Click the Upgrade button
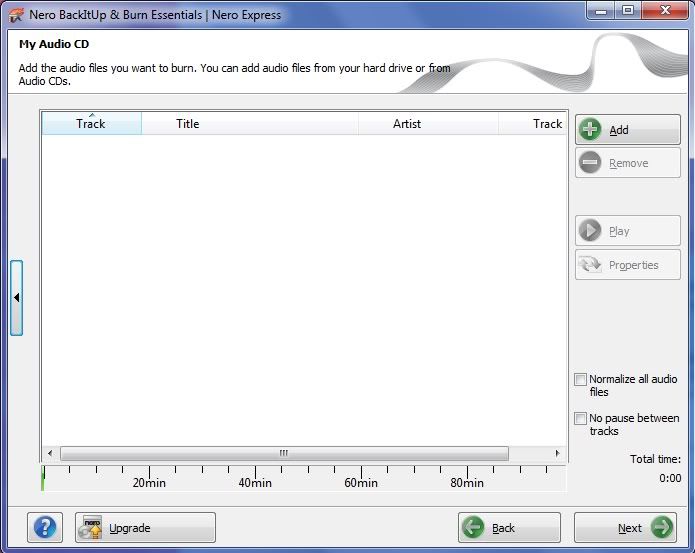This screenshot has width=695, height=553. [145, 527]
